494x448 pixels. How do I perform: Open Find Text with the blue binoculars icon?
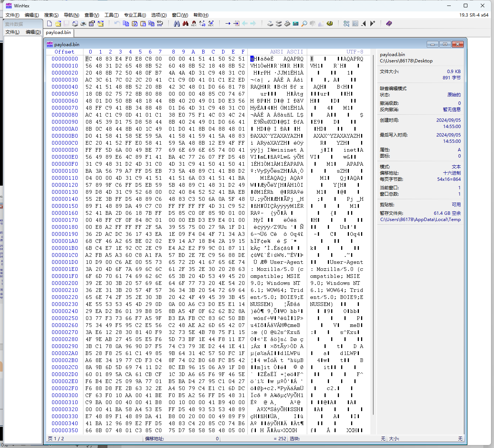click(177, 23)
